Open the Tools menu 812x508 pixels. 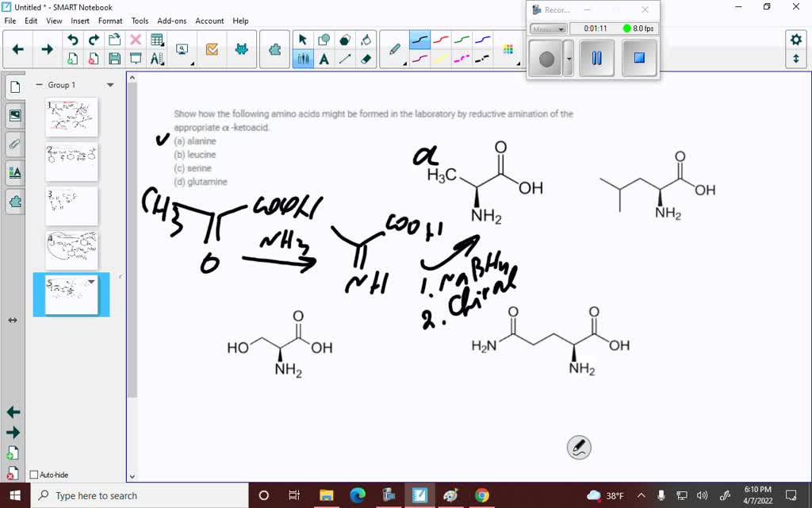coord(140,21)
